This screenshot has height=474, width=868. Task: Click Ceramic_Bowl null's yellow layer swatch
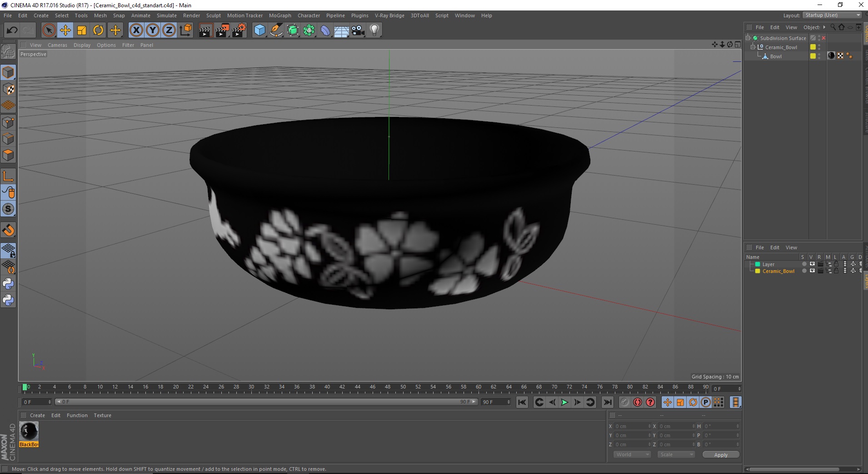click(813, 47)
